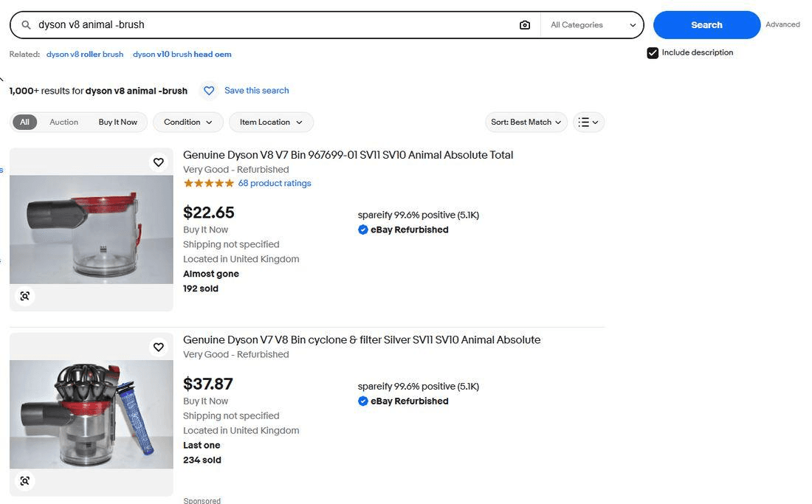Open related search dyson v8 roller brush
The image size is (812, 504).
pyautogui.click(x=85, y=55)
